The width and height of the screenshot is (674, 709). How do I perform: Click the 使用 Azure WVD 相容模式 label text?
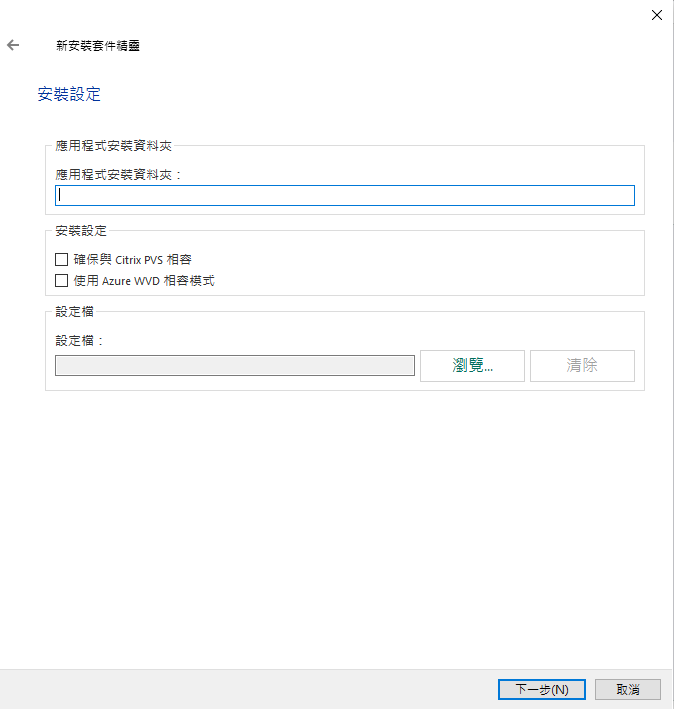[x=144, y=281]
